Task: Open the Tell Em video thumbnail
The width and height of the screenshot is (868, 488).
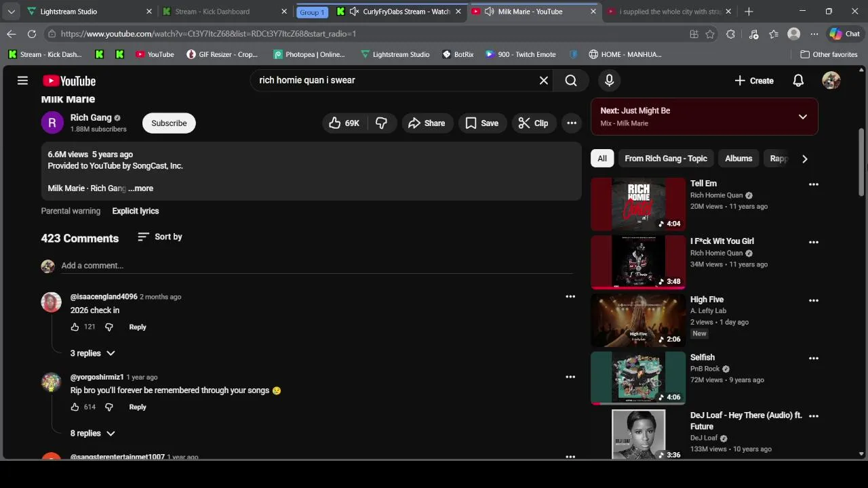Action: click(x=638, y=204)
